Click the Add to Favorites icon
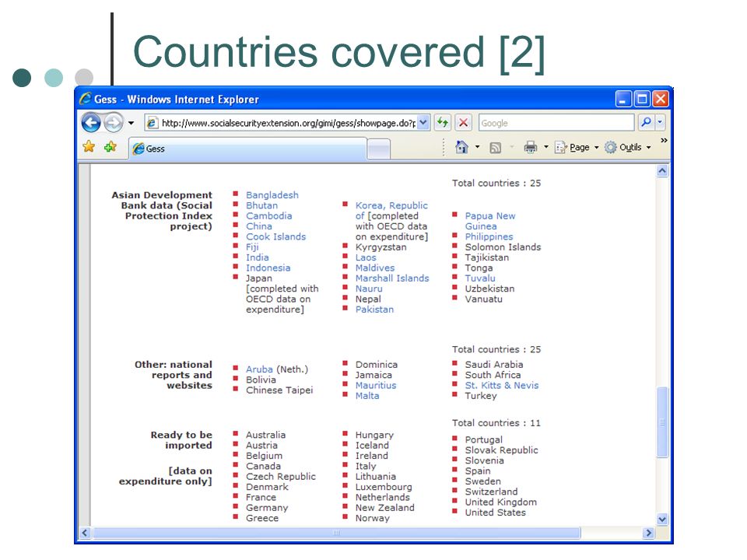This screenshot has width=747, height=560. click(110, 147)
